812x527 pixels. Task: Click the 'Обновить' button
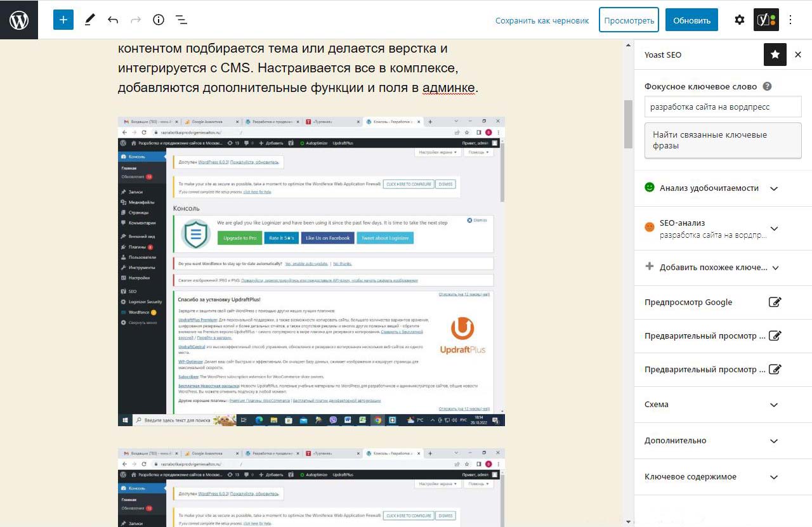[x=691, y=20]
